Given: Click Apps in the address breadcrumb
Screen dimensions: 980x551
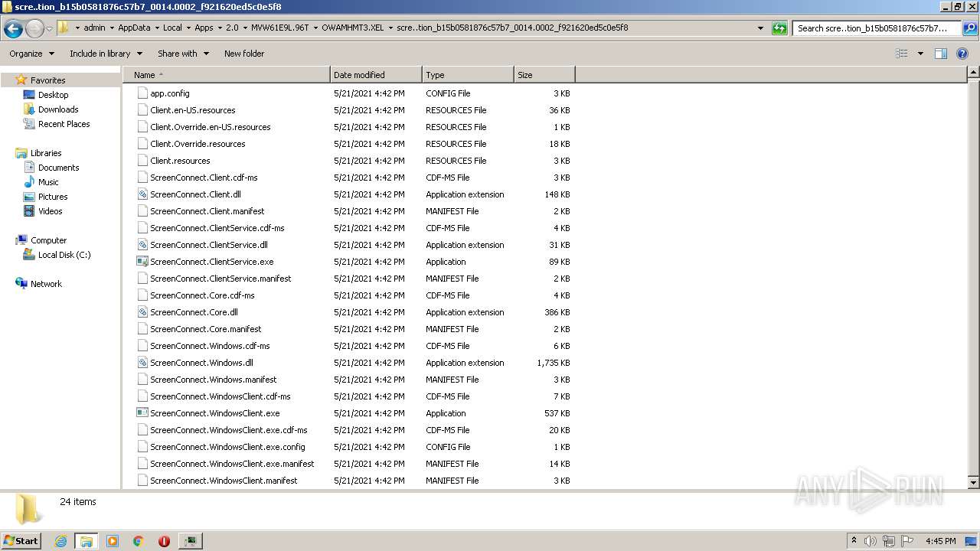Looking at the screenshot, I should click(x=204, y=28).
